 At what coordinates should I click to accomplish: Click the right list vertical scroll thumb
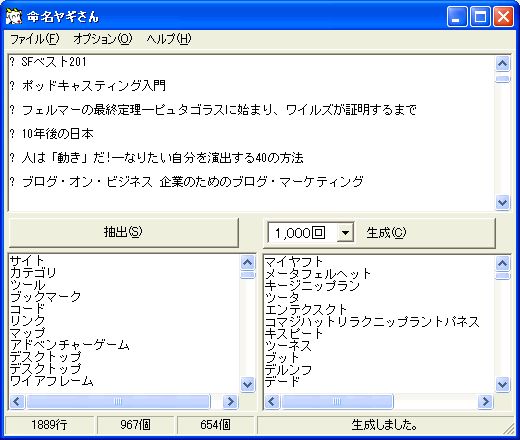[502, 276]
